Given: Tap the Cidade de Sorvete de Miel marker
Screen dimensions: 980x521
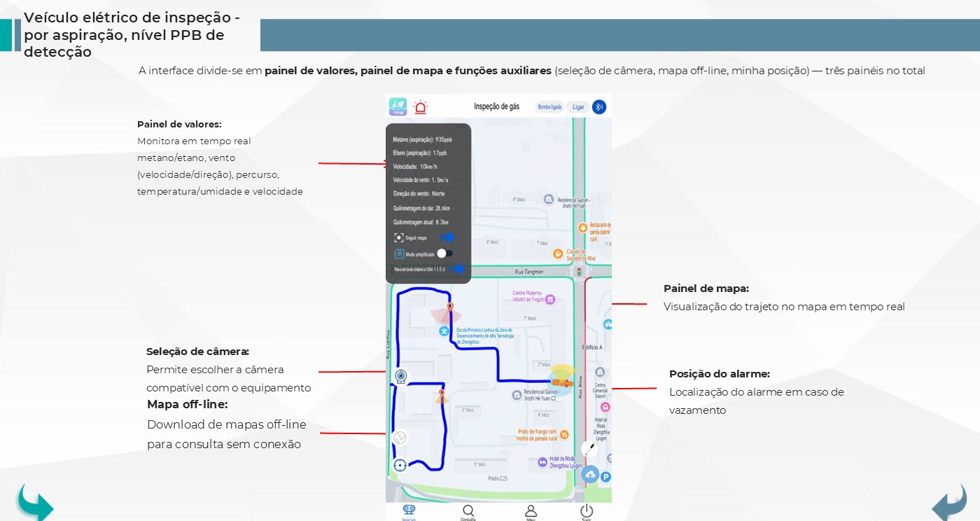Looking at the screenshot, I should pyautogui.click(x=558, y=253).
